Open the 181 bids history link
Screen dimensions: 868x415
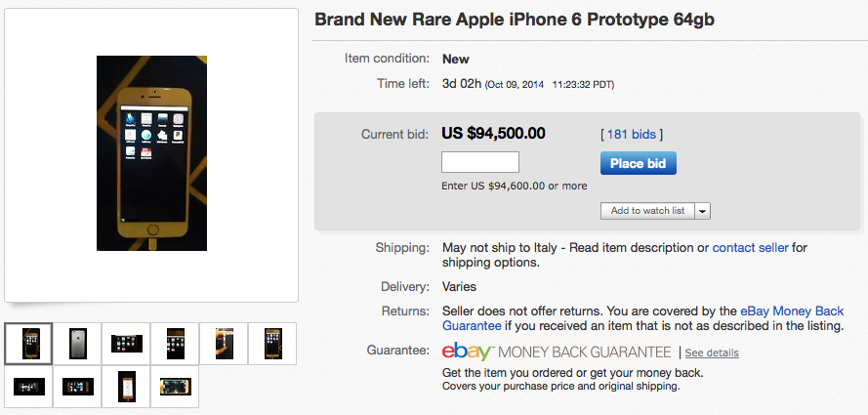coord(630,134)
